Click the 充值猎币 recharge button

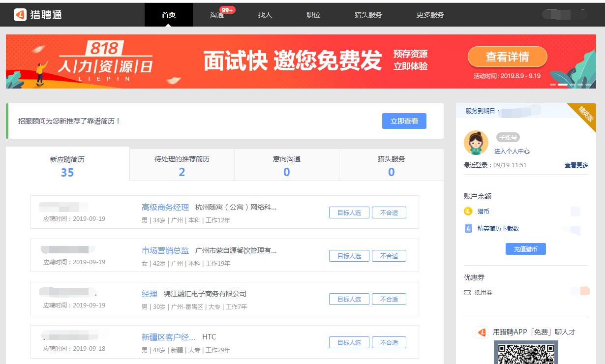525,248
